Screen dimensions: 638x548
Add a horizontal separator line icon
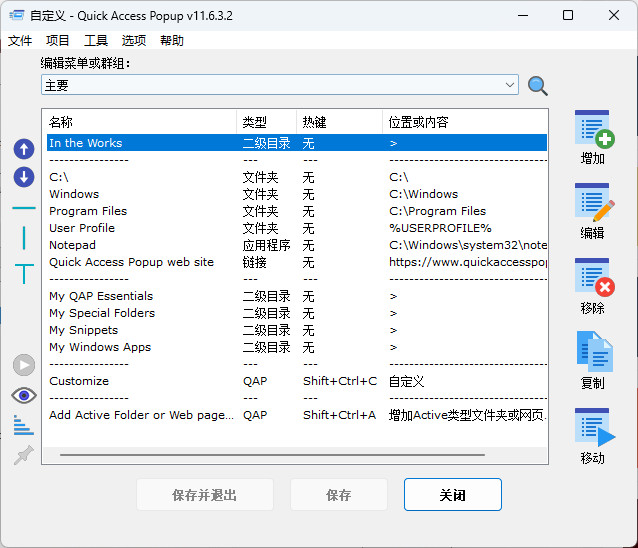point(24,208)
